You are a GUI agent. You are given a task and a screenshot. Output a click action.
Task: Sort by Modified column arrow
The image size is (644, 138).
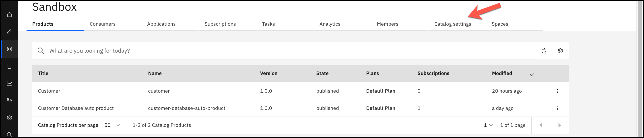[531, 73]
